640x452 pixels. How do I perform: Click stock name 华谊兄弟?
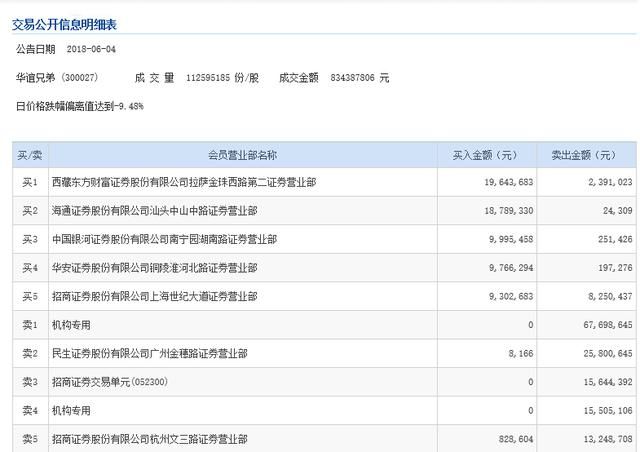point(36,78)
